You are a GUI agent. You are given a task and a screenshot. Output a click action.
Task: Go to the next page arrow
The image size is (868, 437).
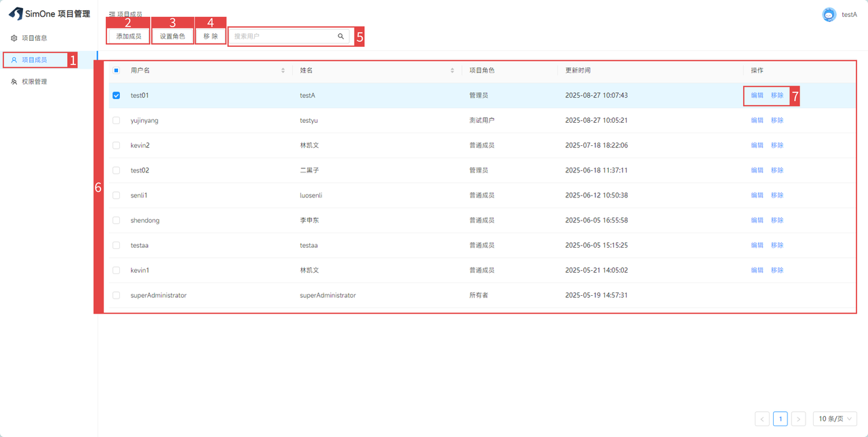(799, 419)
